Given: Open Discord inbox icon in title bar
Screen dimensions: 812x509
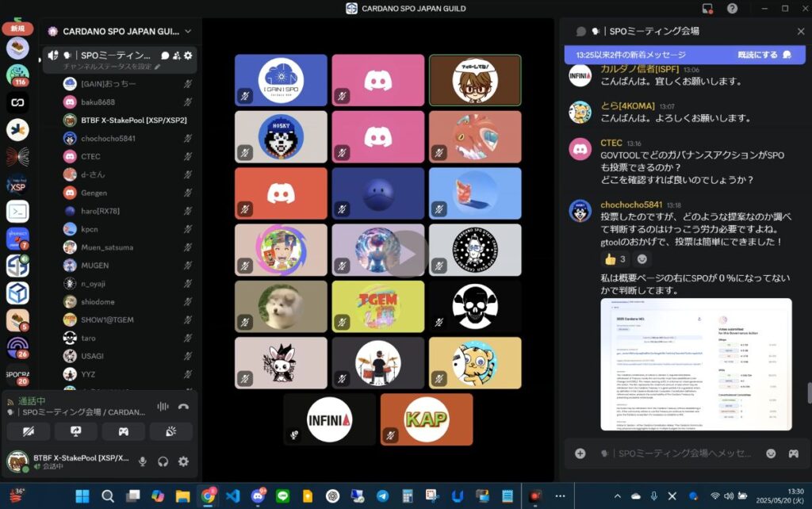Looking at the screenshot, I should (707, 9).
